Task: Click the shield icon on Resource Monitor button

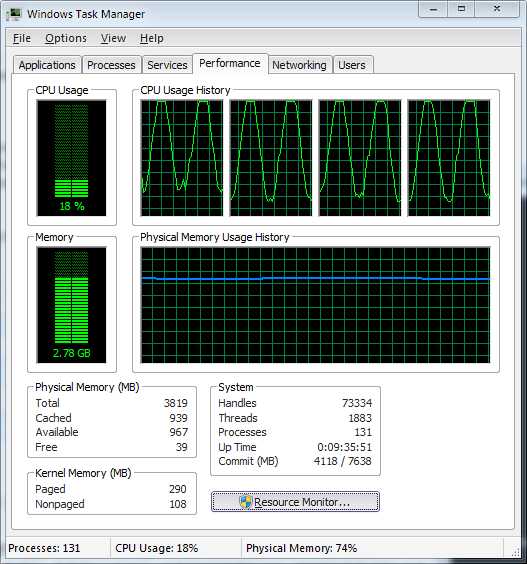Action: click(246, 502)
